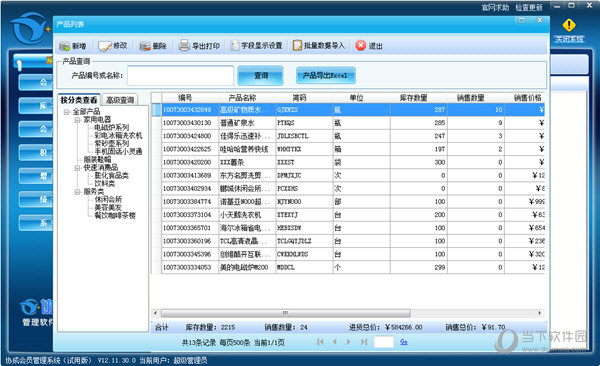Select 服装鞋帽 in category tree
Image resolution: width=600 pixels, height=366 pixels.
tap(98, 160)
